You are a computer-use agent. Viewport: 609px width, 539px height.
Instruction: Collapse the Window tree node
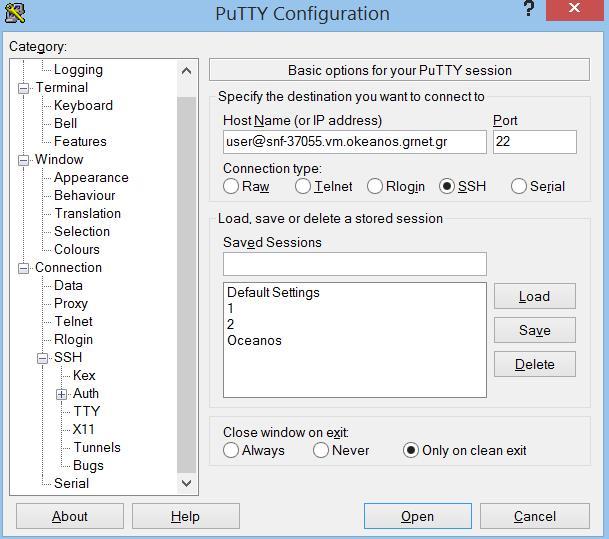(x=23, y=160)
